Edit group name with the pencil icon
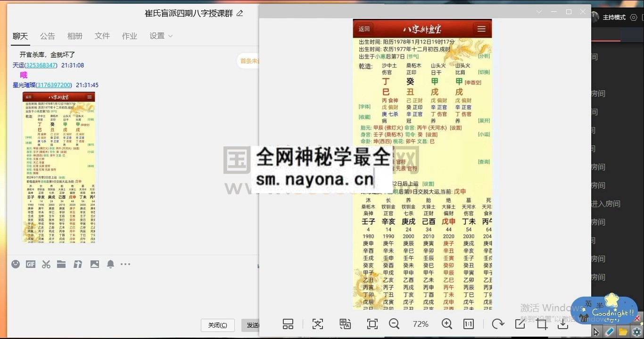 (240, 13)
